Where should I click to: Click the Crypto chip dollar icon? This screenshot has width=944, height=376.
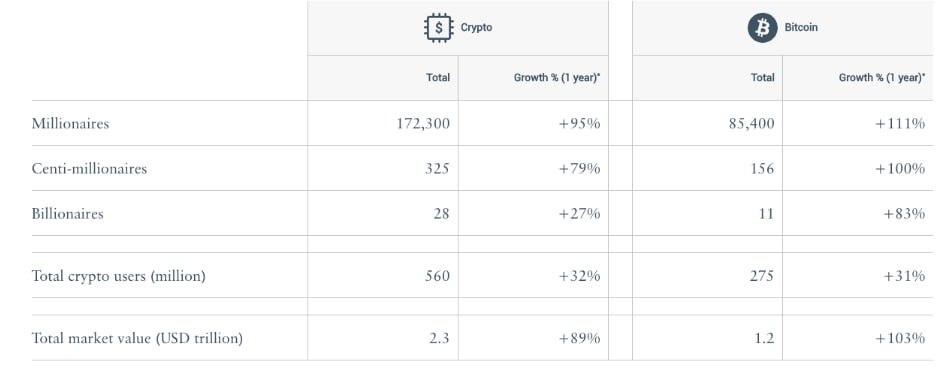[x=439, y=28]
